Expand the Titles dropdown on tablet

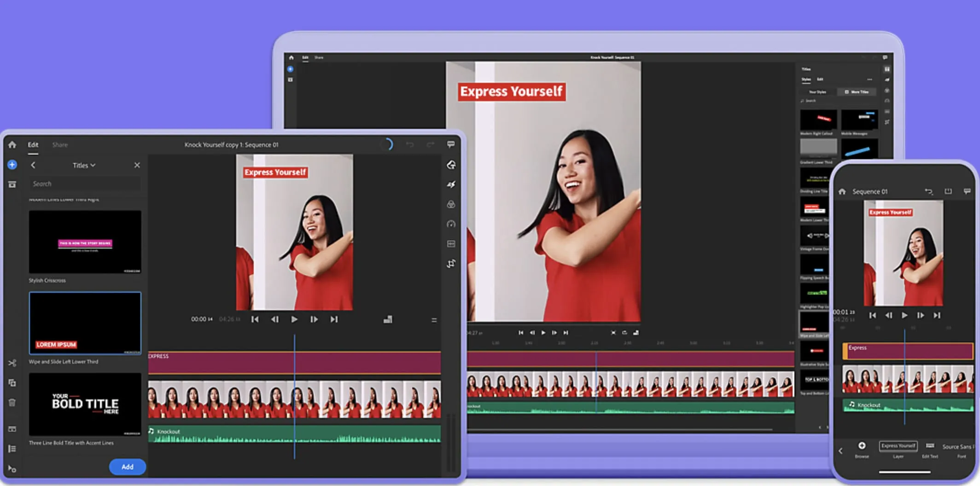coord(84,165)
